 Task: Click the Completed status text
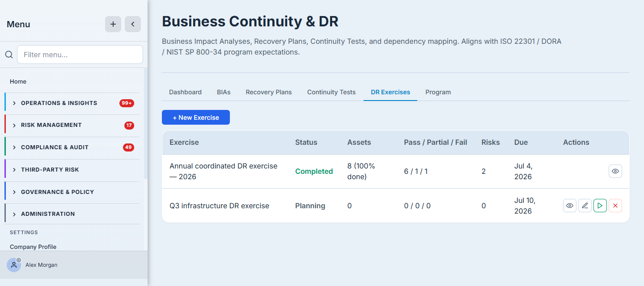[314, 171]
